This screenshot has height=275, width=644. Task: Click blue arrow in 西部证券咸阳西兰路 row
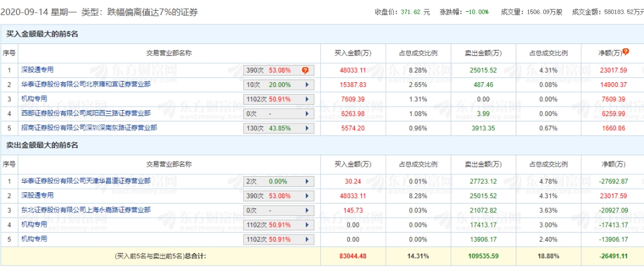pos(307,114)
